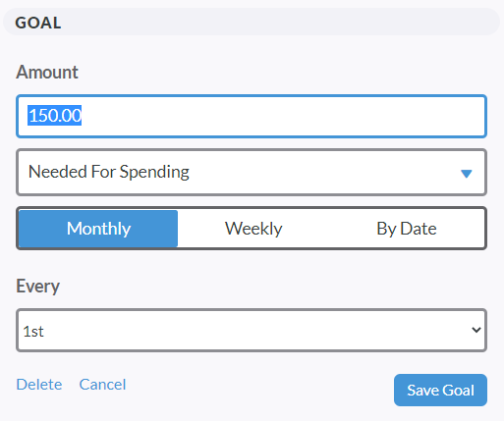The height and width of the screenshot is (421, 504).
Task: Choose the By Date option
Action: point(407,229)
